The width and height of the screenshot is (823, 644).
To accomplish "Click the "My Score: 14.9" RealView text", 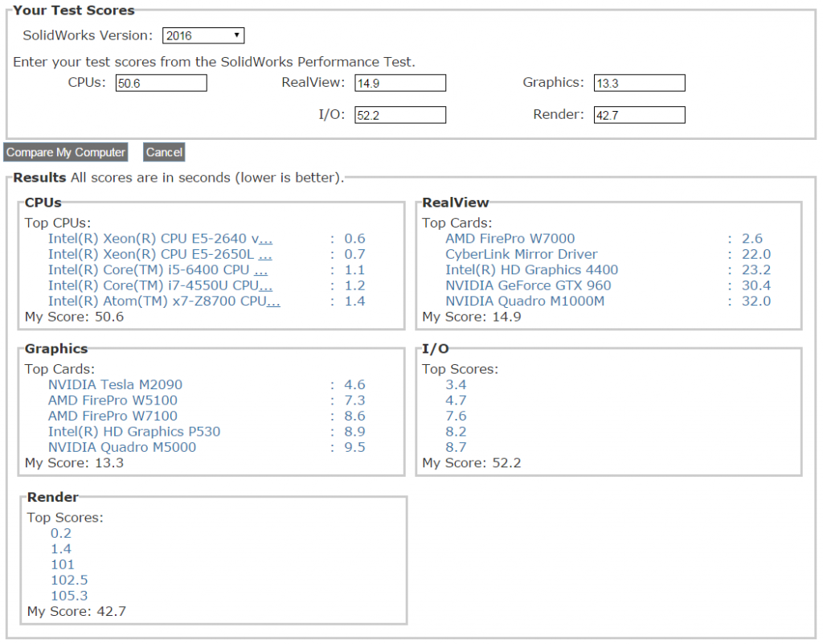I will tap(472, 317).
